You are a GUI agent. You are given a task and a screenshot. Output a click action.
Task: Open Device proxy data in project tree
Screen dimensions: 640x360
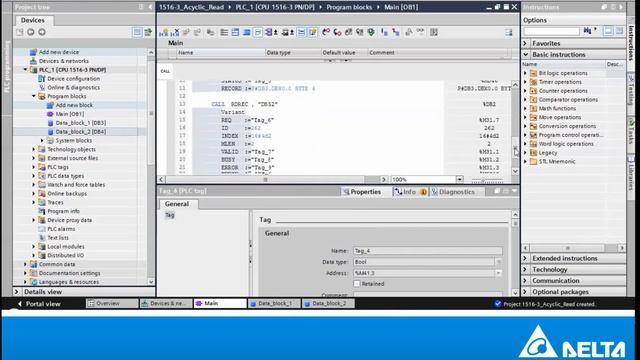pyautogui.click(x=69, y=220)
